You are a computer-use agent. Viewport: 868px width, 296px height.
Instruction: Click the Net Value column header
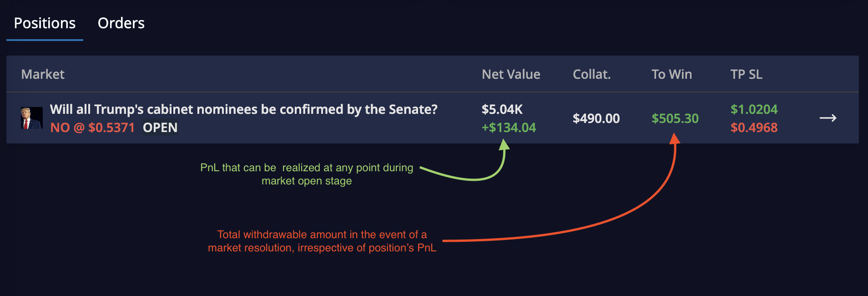point(511,74)
